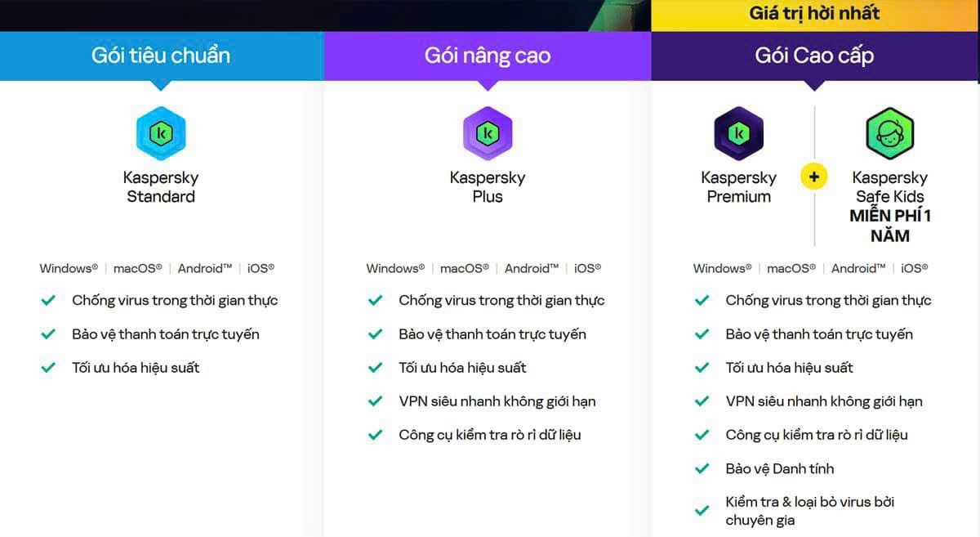Click the yellow plus sign between Premium products
Screen dimensions: 980x537
coord(813,176)
